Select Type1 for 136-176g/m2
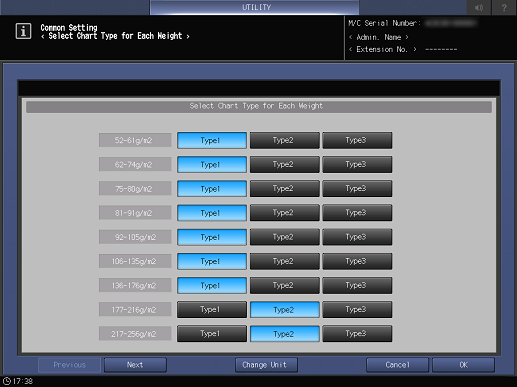The width and height of the screenshot is (517, 387). tap(212, 285)
